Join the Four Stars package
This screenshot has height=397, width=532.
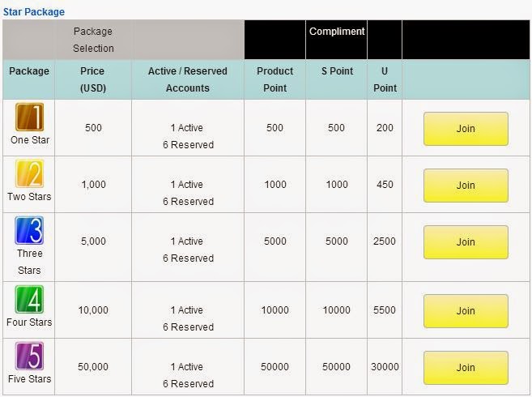click(466, 311)
